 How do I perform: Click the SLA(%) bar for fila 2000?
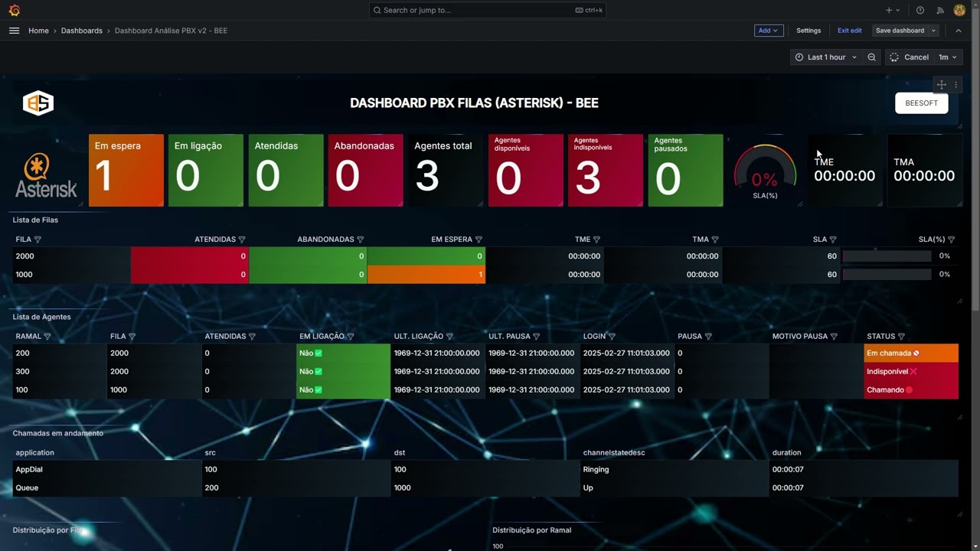tap(887, 256)
